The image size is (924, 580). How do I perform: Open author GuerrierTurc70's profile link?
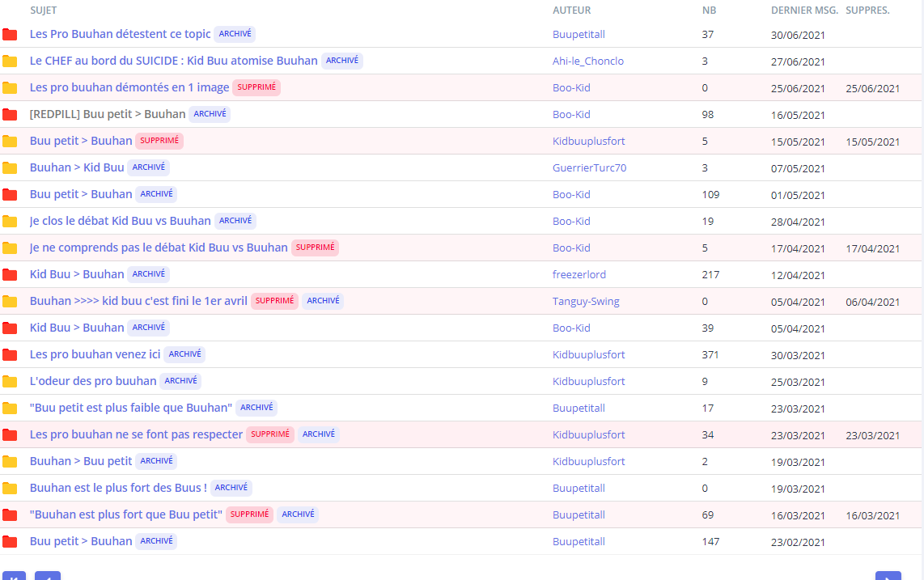(589, 168)
